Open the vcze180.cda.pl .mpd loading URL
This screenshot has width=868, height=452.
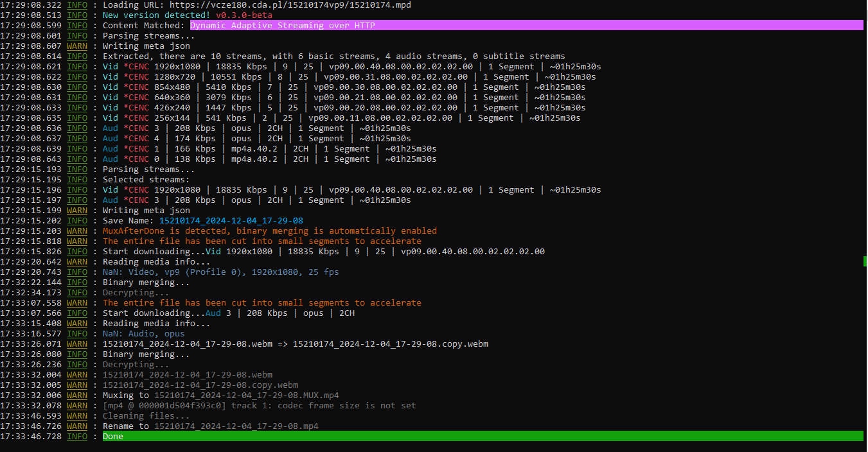290,5
